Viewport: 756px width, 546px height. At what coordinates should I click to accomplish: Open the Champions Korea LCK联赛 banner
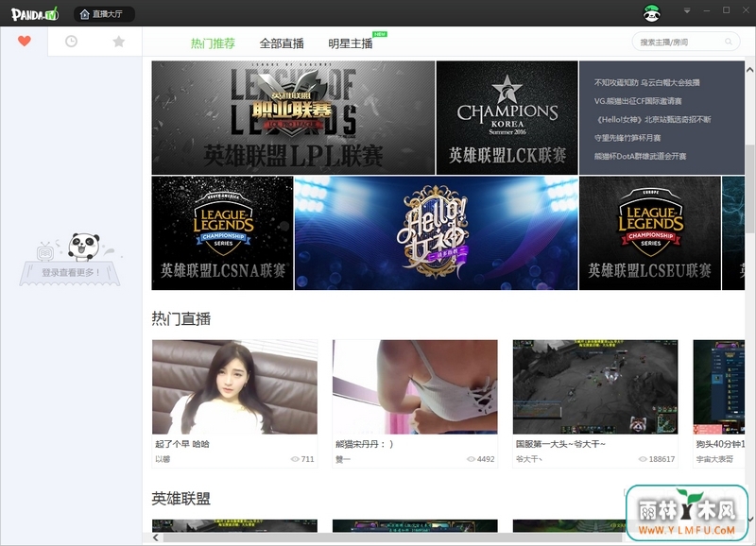point(507,117)
